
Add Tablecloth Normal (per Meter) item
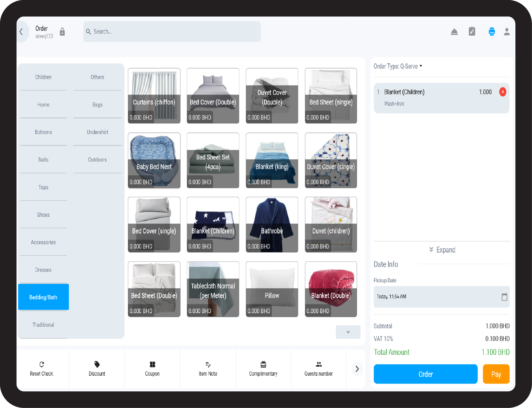213,289
